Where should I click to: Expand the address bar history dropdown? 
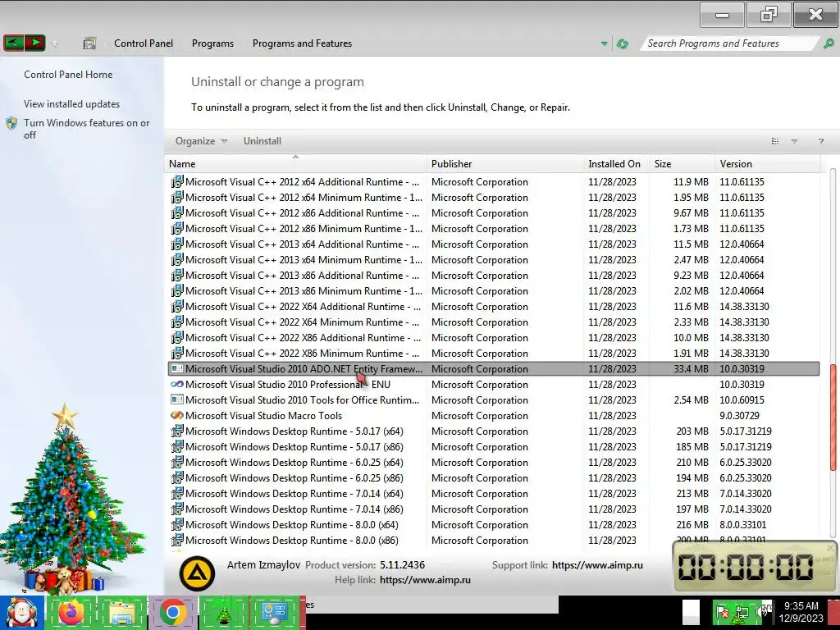pos(604,44)
